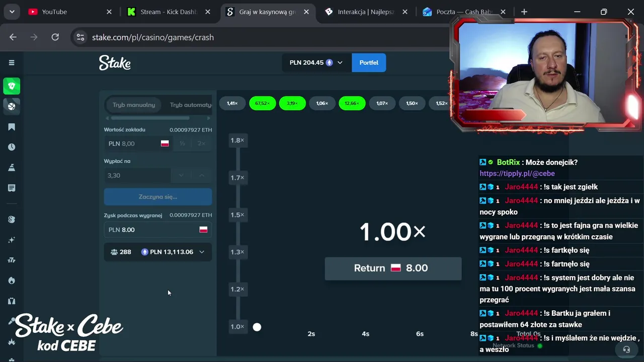644x362 pixels.
Task: Click the Return 8.00 box
Action: pyautogui.click(x=393, y=268)
